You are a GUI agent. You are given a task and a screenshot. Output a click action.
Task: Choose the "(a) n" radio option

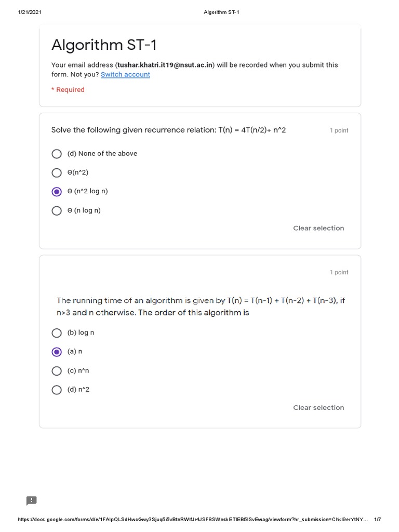point(57,352)
